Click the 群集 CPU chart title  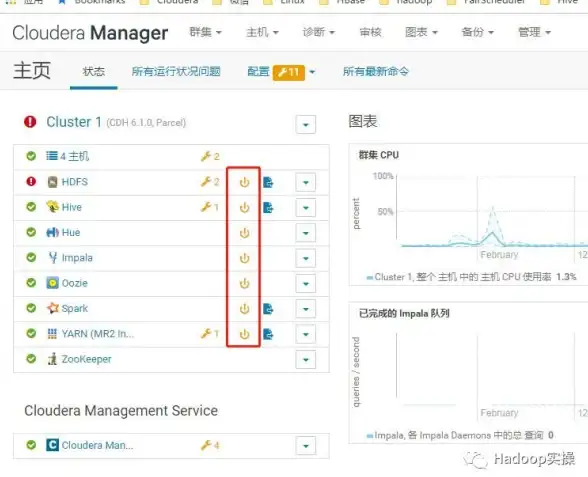click(379, 155)
